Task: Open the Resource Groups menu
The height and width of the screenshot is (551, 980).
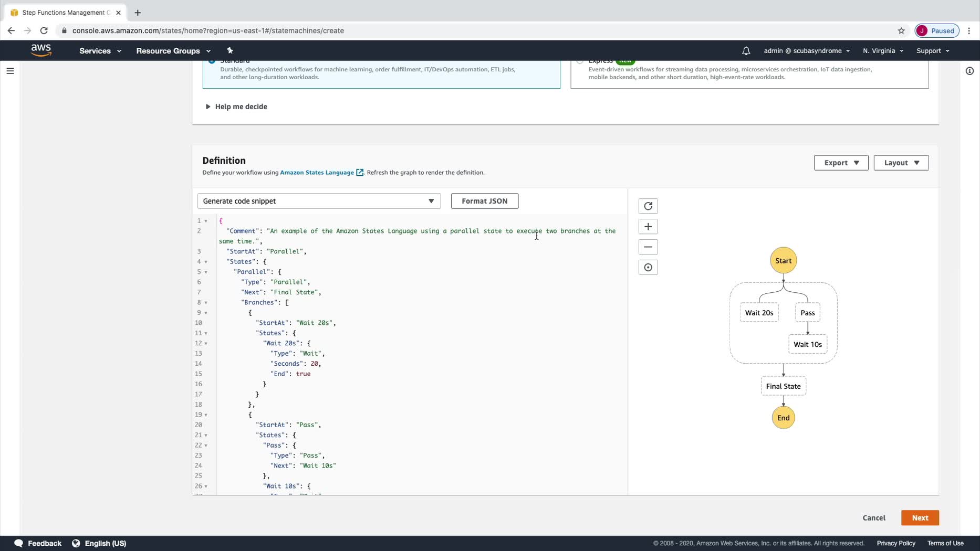Action: [173, 51]
